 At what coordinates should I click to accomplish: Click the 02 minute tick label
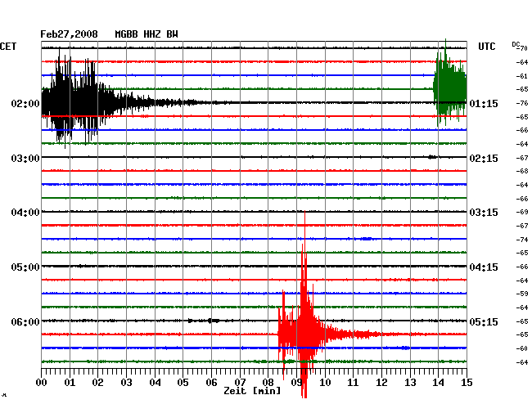[x=97, y=383]
